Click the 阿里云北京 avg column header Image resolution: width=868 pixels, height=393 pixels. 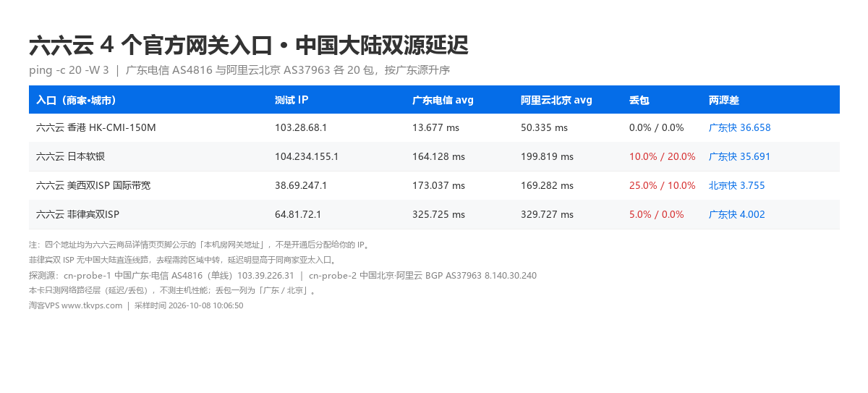pos(556,100)
